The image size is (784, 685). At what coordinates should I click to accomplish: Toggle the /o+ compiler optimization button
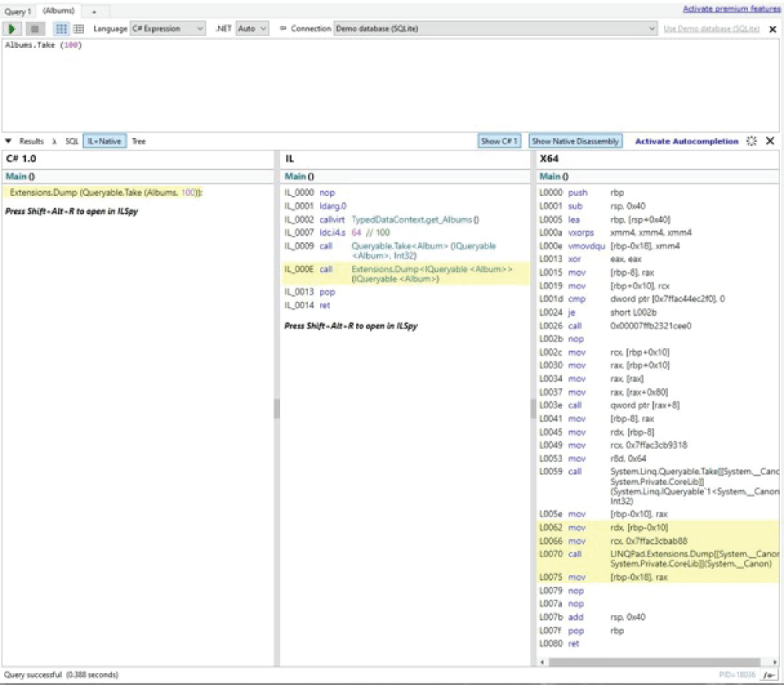coord(768,675)
